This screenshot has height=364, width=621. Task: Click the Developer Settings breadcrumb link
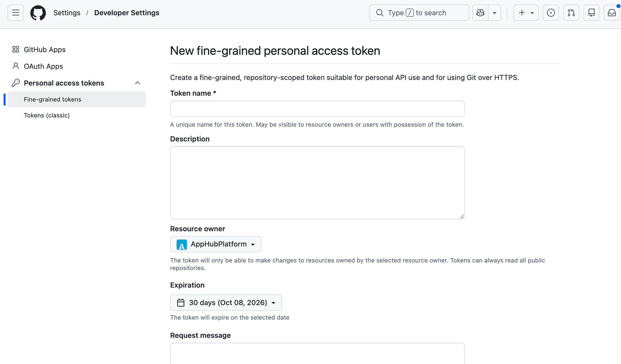pos(127,13)
